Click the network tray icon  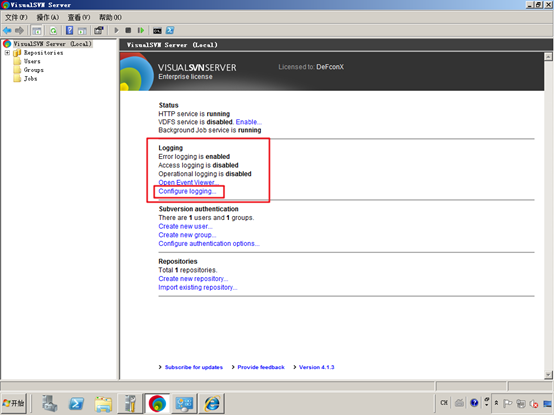pos(548,403)
